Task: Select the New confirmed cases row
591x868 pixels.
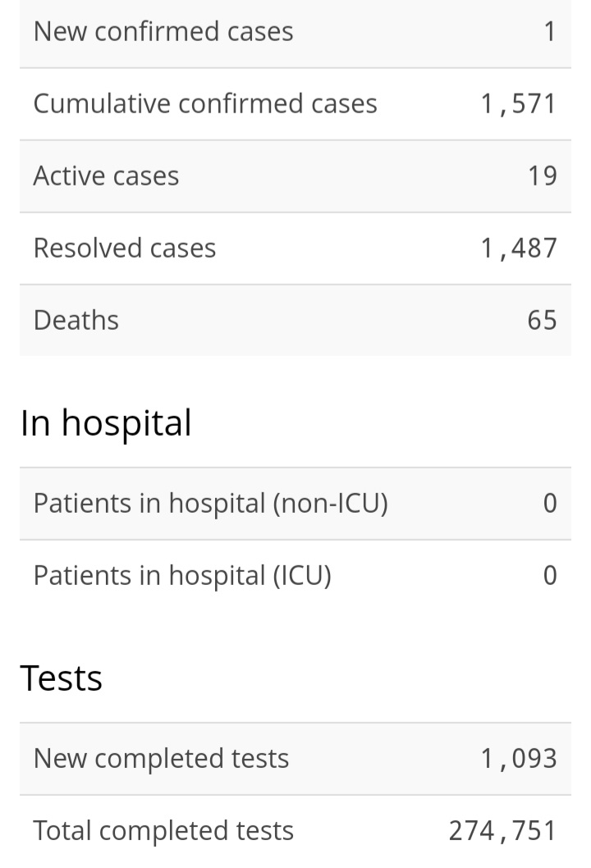Action: click(295, 33)
